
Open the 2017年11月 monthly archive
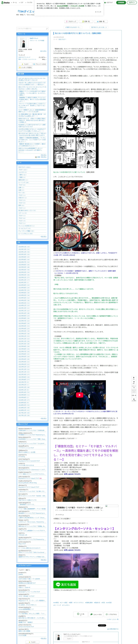pyautogui.click(x=24, y=415)
